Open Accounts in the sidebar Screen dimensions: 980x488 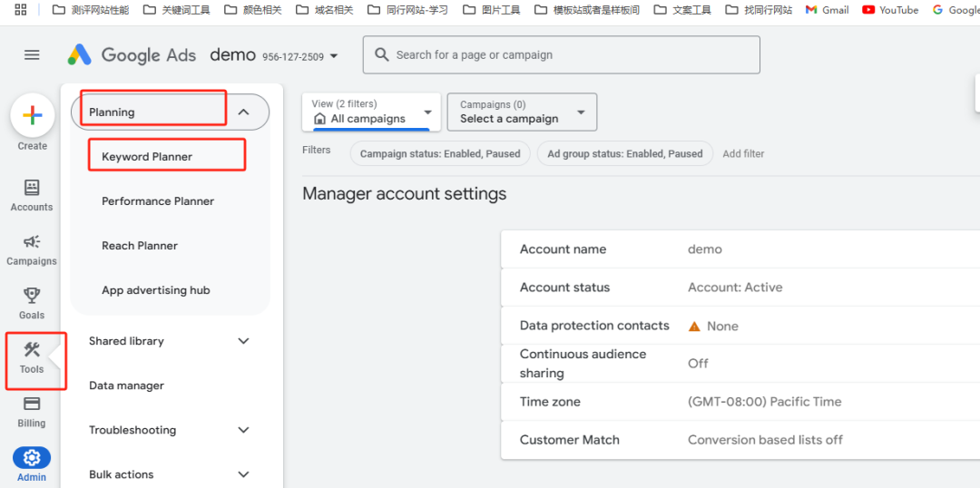point(32,194)
